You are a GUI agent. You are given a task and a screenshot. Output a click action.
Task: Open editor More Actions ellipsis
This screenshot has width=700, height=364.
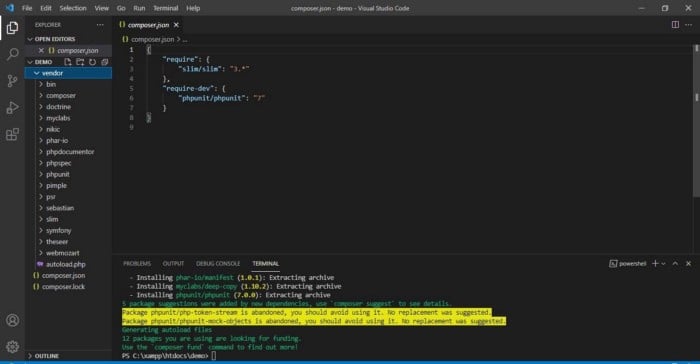tap(688, 25)
